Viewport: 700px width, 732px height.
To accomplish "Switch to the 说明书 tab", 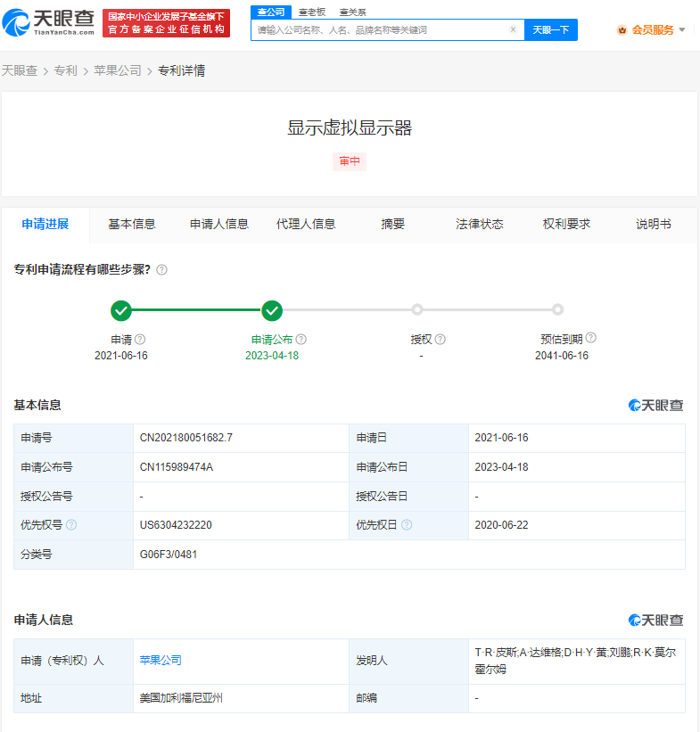I will point(654,224).
